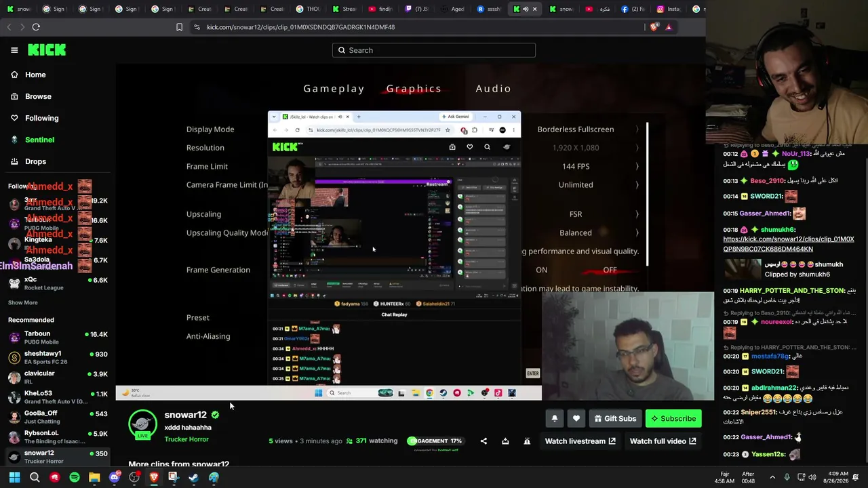Mute the audio on the active Kick tab
868x488 pixels.
(525, 9)
